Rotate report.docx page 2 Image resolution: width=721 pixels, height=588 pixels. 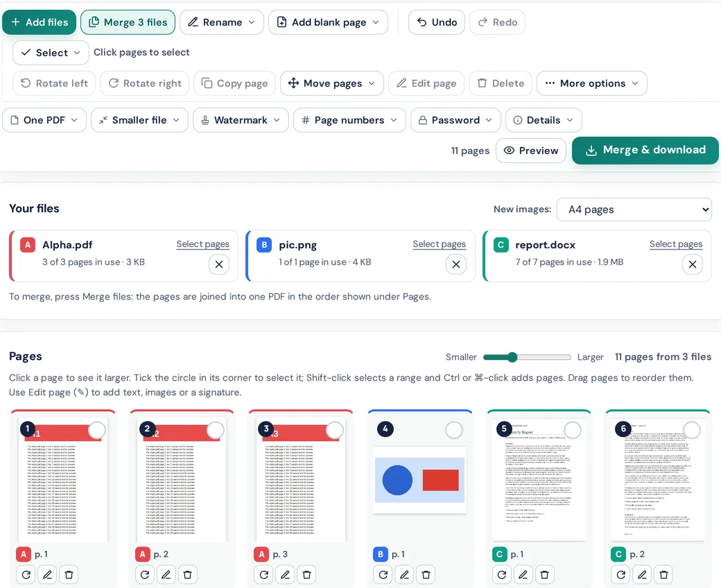point(620,574)
